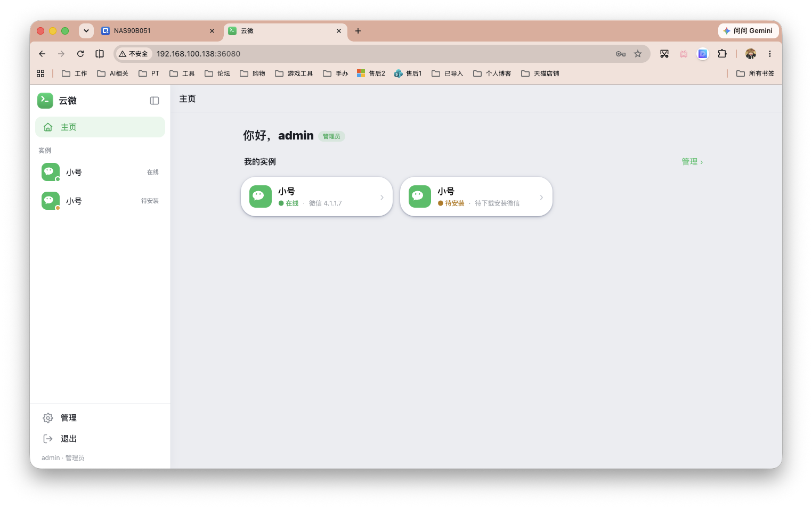Open Chrome three-dot menu
Screen dimensions: 812x508
click(x=770, y=54)
